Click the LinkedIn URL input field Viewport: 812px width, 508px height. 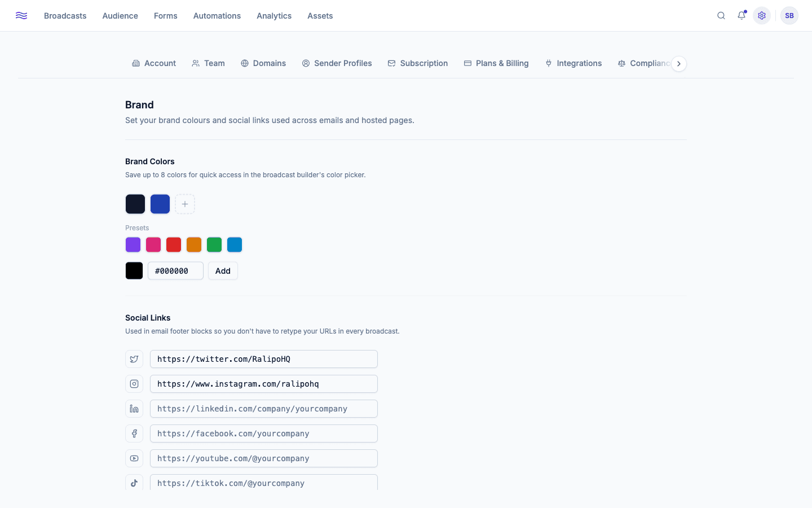[264, 409]
